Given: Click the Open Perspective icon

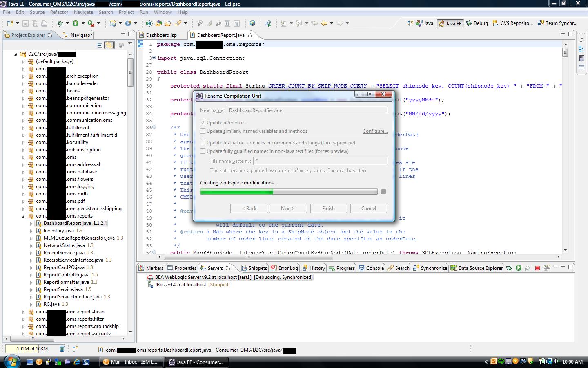Looking at the screenshot, I should point(410,23).
